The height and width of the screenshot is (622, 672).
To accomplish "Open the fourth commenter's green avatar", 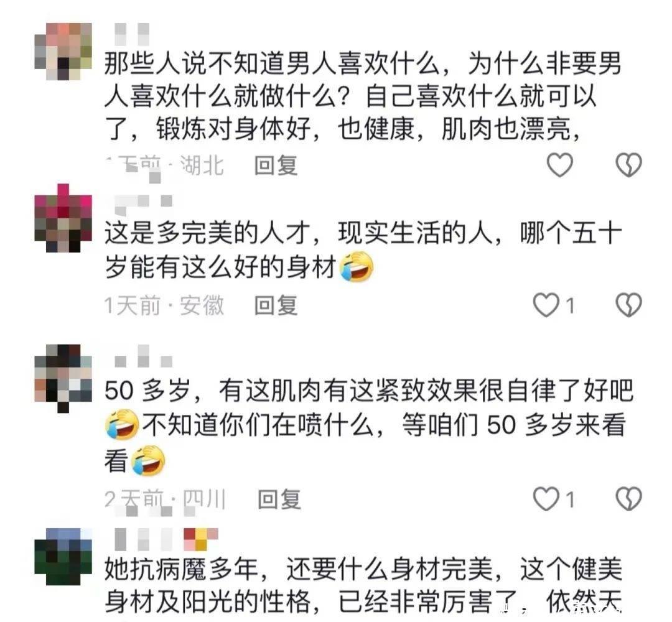I will [x=63, y=557].
